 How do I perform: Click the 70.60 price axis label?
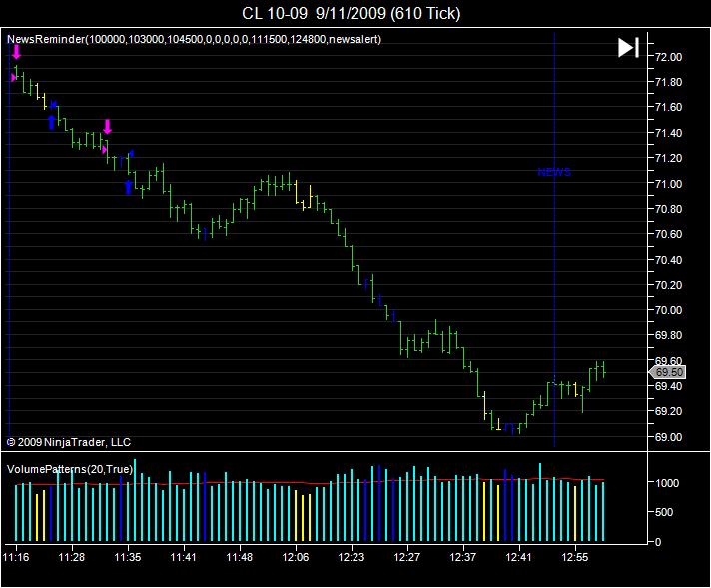[668, 234]
